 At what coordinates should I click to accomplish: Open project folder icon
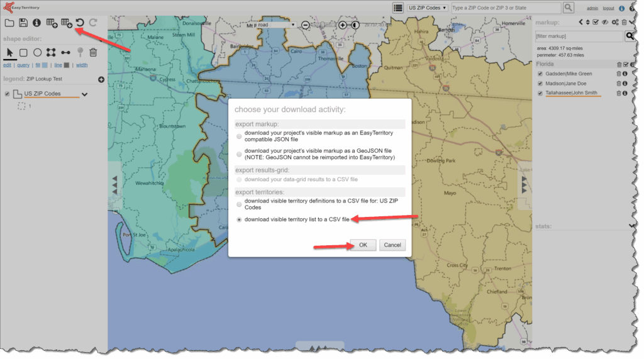(9, 23)
